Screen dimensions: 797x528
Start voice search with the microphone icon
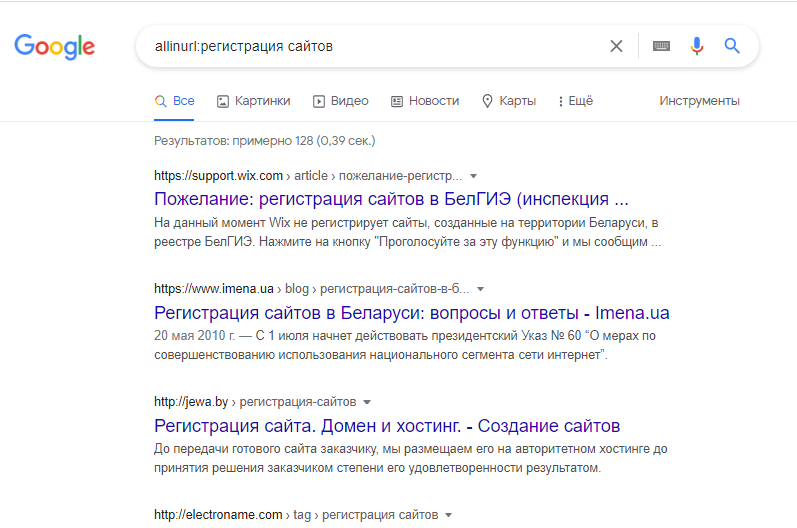pyautogui.click(x=697, y=46)
